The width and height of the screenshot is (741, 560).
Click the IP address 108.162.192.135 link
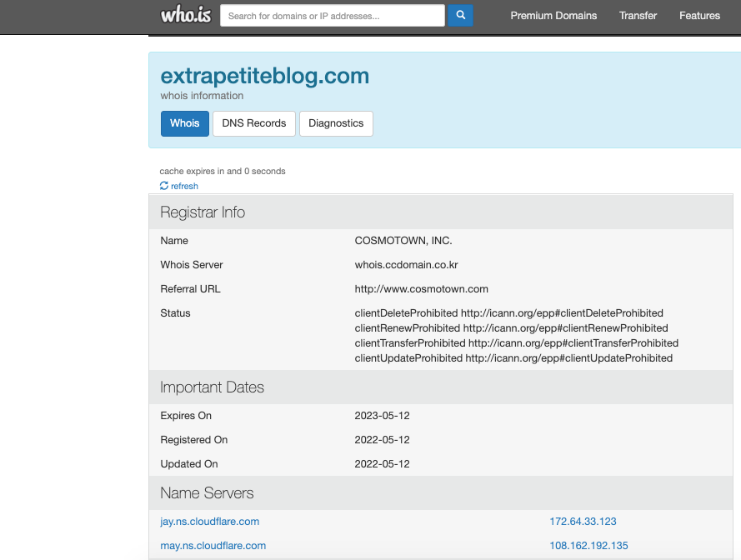coord(588,545)
